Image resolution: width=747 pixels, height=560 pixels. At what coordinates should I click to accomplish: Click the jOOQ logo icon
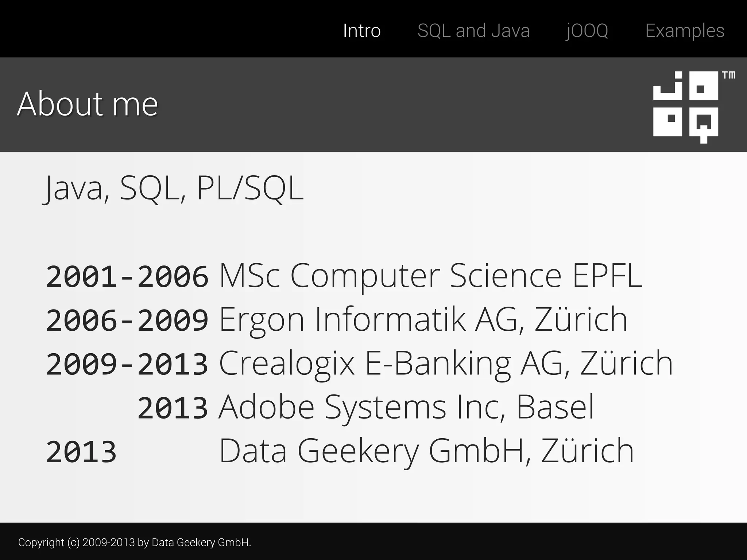coord(686,108)
